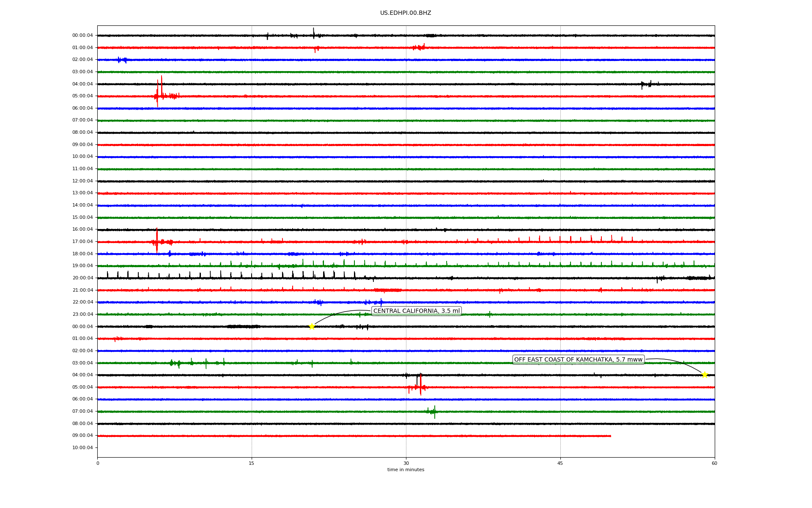Click the 30 minute tick label

tap(406, 463)
